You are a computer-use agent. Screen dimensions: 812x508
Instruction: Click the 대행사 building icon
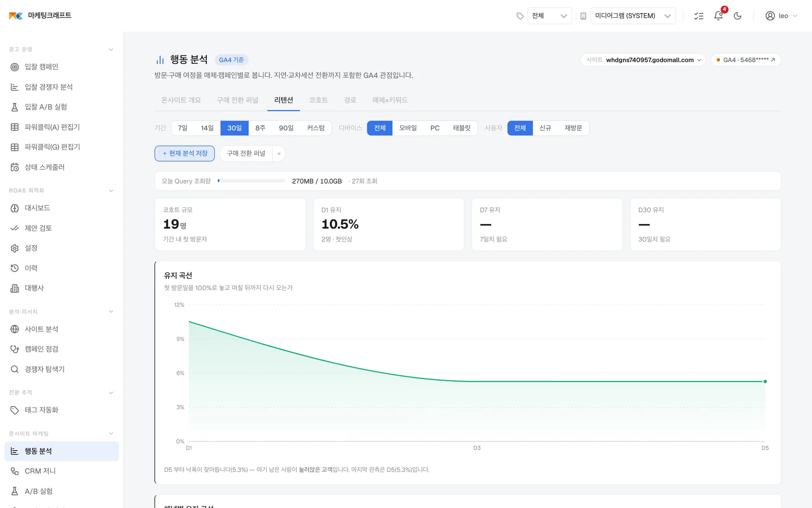coord(14,288)
